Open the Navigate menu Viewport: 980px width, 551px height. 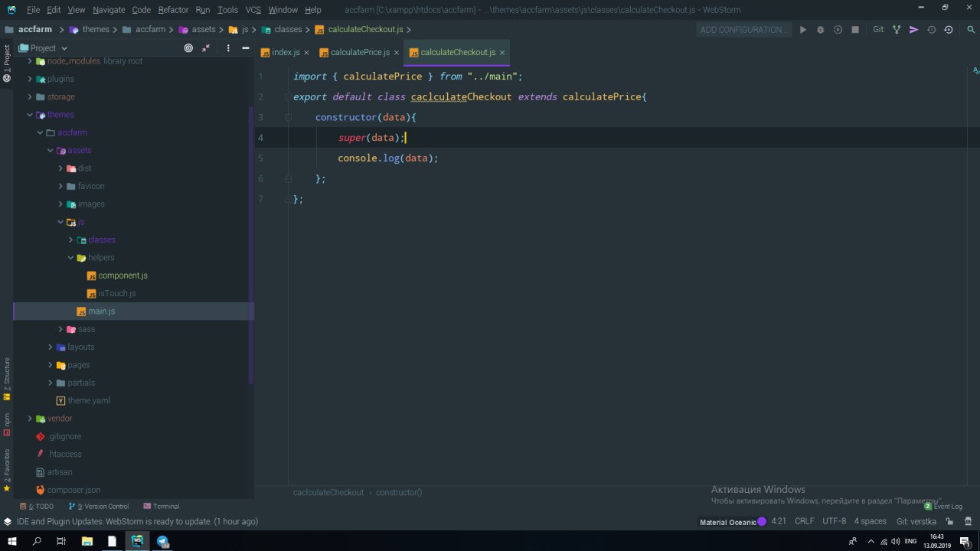coord(109,10)
